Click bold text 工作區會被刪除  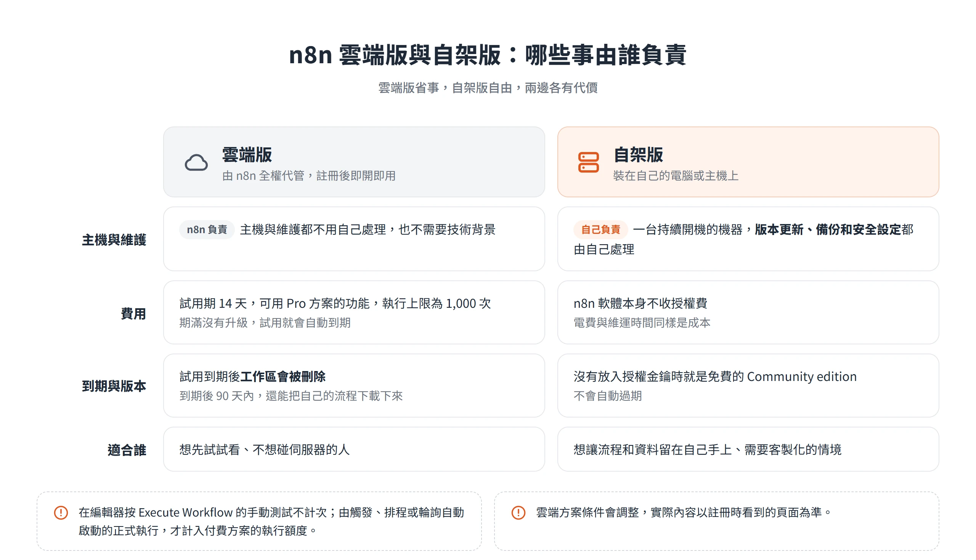283,376
